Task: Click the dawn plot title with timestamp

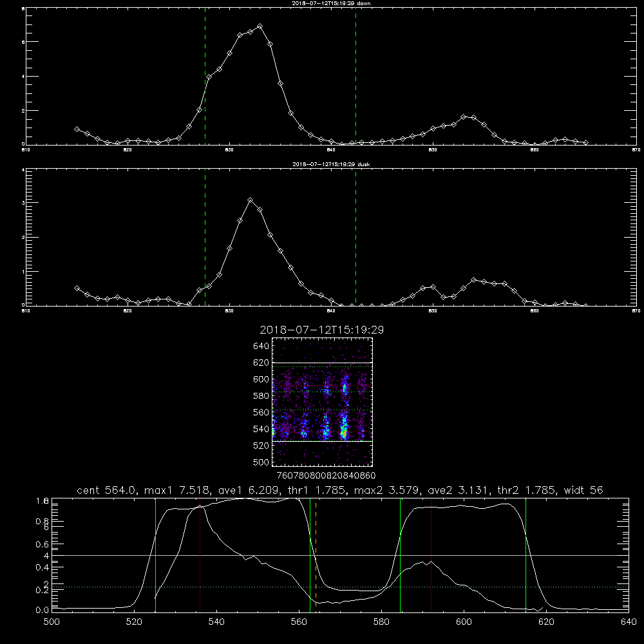Action: [331, 3]
